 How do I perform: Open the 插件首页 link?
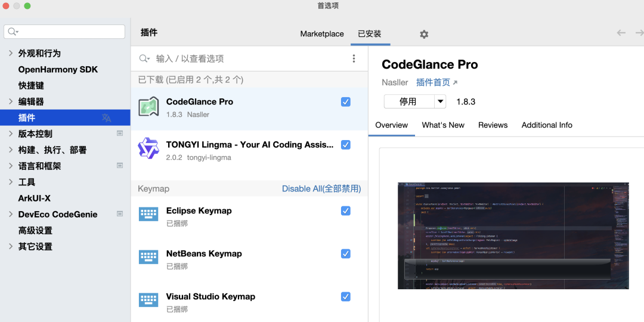click(436, 82)
